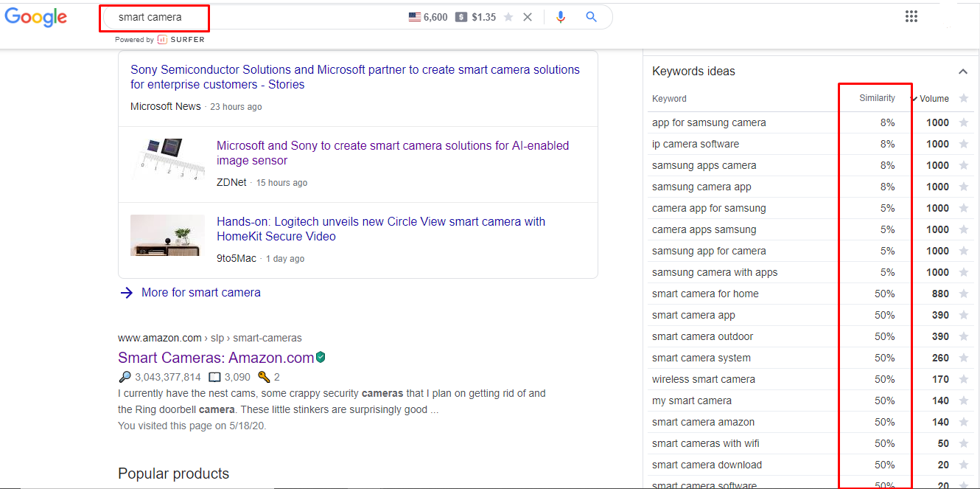Select keyword 'smart camera download'

(707, 465)
